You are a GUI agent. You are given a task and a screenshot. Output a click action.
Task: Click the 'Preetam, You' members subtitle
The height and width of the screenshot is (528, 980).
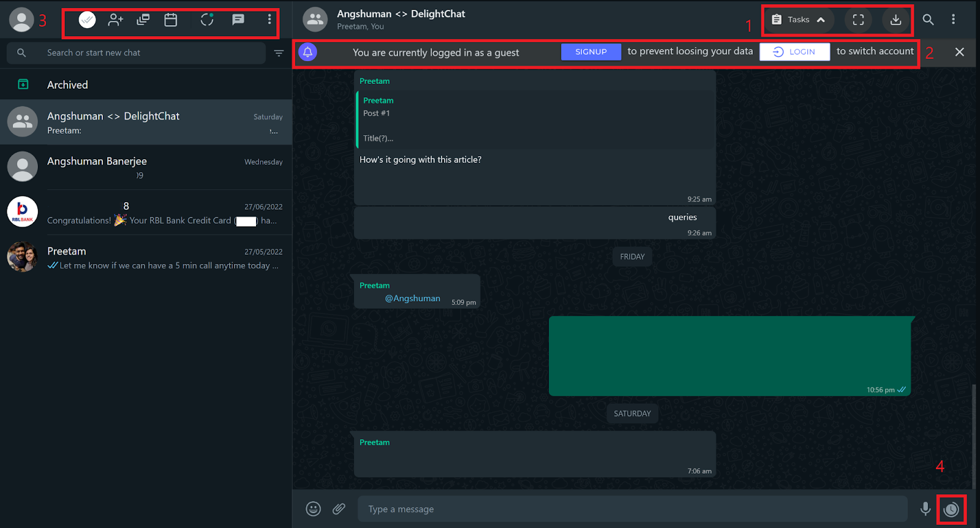click(360, 26)
